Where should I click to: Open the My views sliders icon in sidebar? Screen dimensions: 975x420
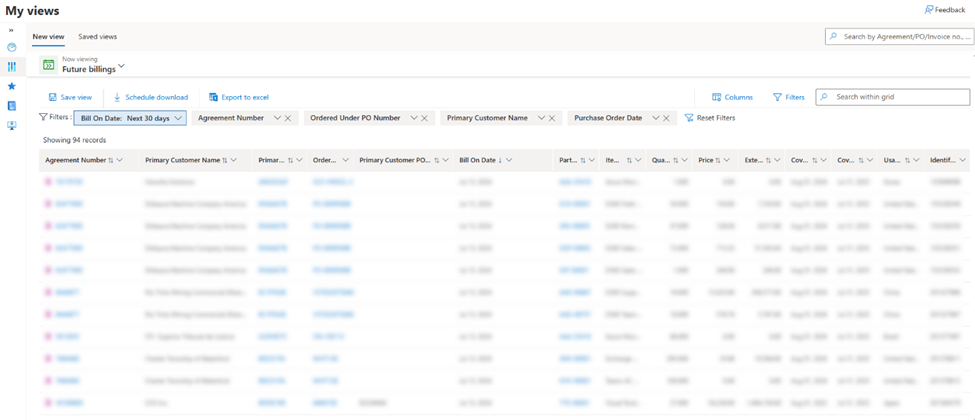[12, 67]
